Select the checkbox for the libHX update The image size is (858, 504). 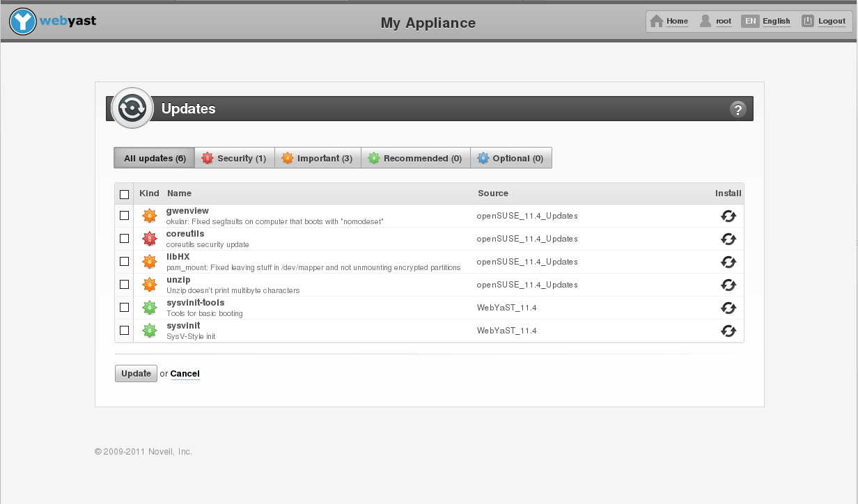coord(124,261)
